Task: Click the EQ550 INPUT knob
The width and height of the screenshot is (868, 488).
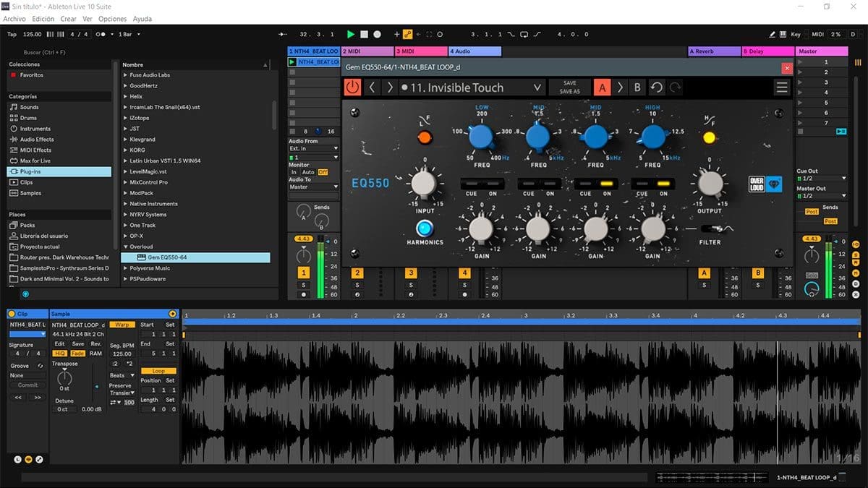Action: coord(424,184)
